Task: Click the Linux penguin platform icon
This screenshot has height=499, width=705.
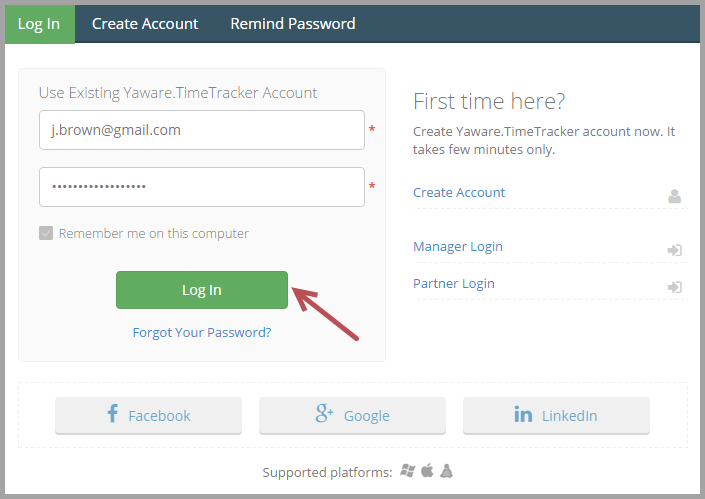Action: pyautogui.click(x=446, y=471)
